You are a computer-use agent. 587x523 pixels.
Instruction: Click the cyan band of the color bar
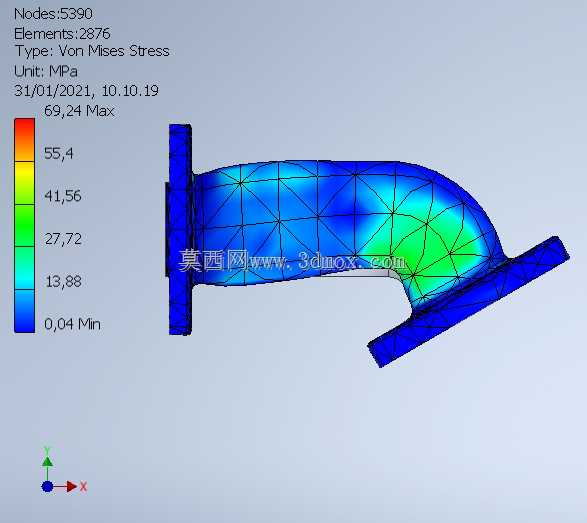pyautogui.click(x=25, y=268)
